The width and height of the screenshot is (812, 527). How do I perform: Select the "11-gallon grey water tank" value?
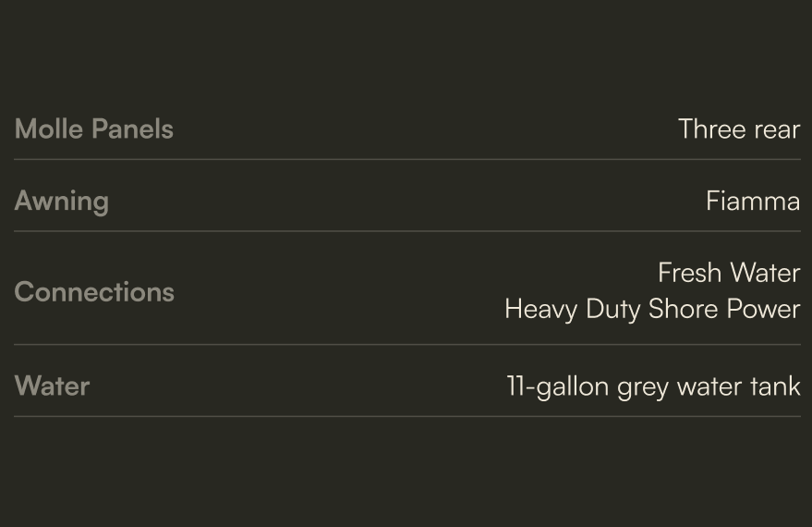tap(652, 386)
